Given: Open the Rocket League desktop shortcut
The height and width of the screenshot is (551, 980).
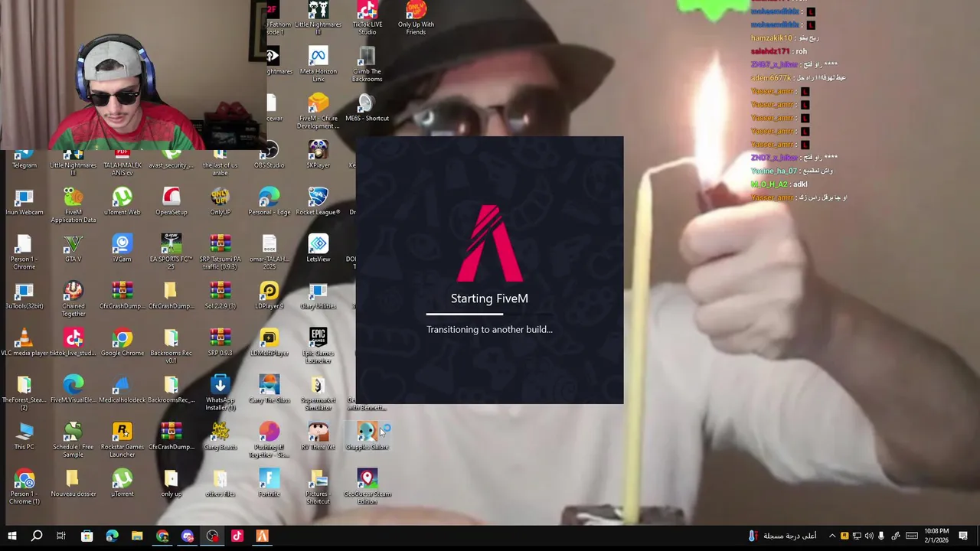Looking at the screenshot, I should click(x=318, y=202).
